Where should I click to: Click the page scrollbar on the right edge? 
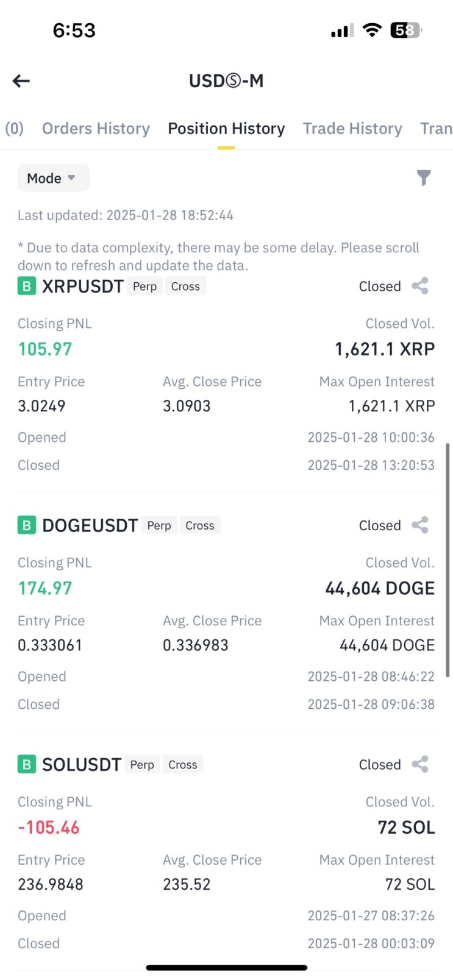coord(448,559)
